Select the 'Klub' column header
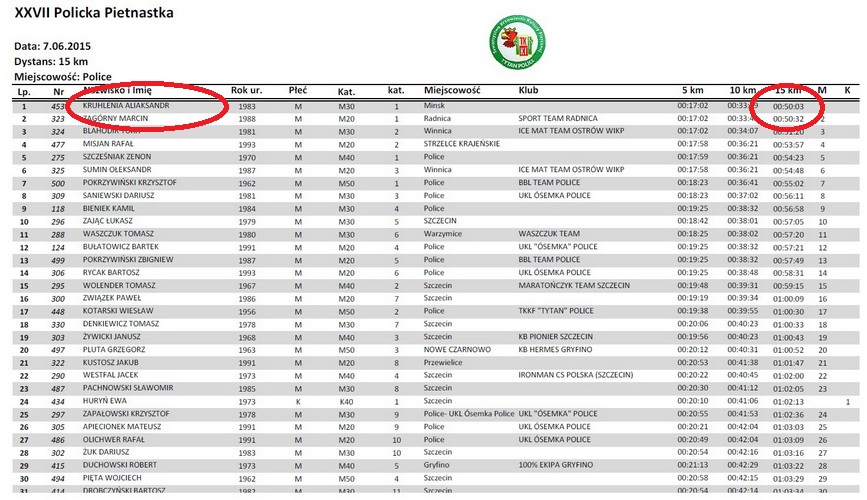Screen dimensions: 867x500 click(528, 90)
